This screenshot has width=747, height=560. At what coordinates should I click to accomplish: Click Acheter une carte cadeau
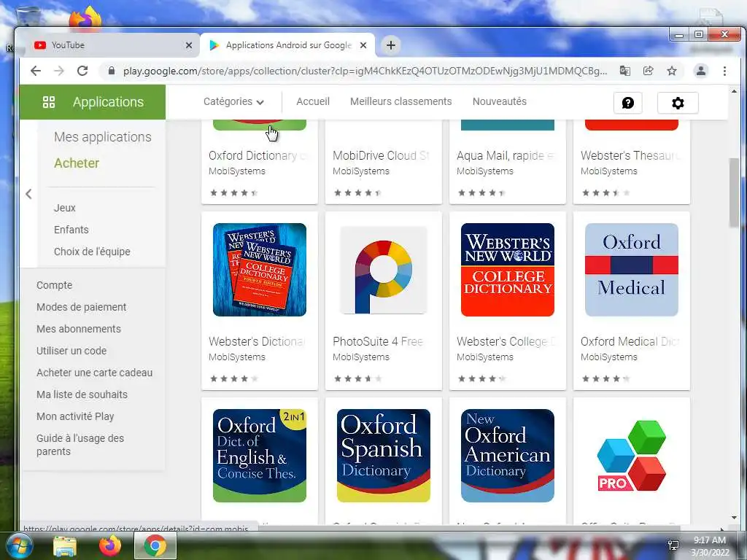tap(94, 373)
